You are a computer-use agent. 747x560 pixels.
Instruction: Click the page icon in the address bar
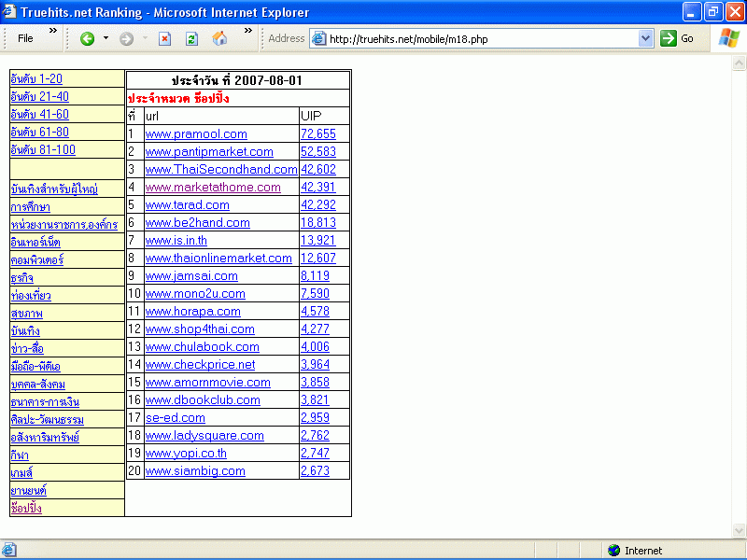pos(318,38)
